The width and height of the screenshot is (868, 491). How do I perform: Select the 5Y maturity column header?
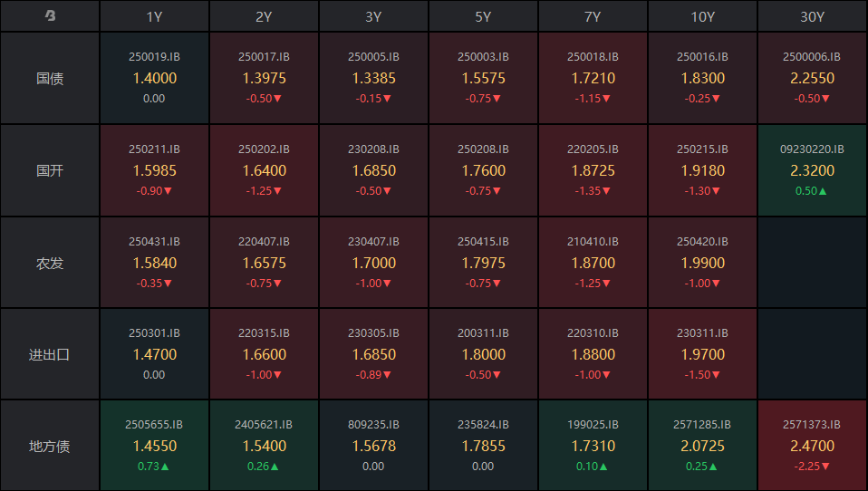[483, 16]
